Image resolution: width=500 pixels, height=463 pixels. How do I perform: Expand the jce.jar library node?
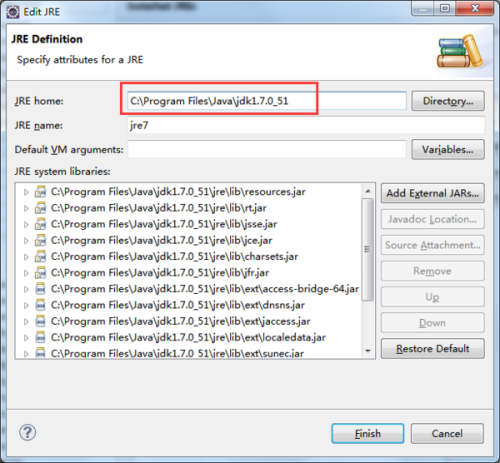click(x=26, y=240)
